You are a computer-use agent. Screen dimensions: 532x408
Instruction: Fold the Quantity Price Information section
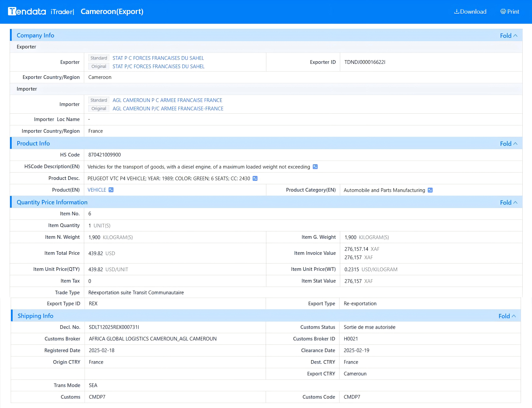point(509,202)
